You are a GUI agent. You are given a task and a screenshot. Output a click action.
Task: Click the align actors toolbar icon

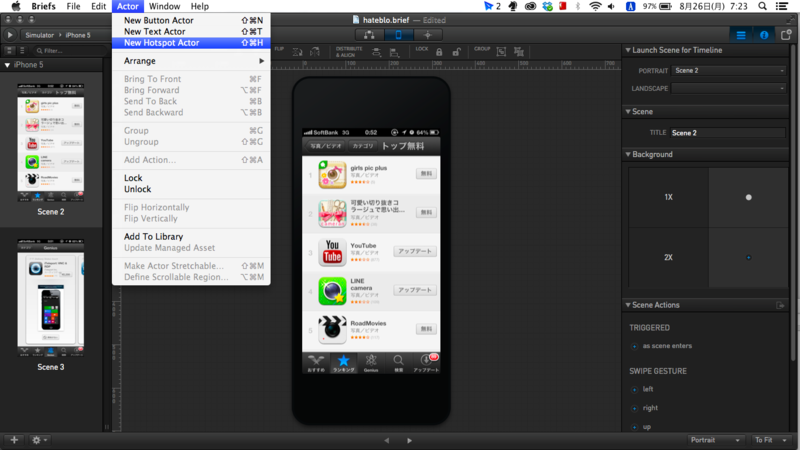click(394, 52)
